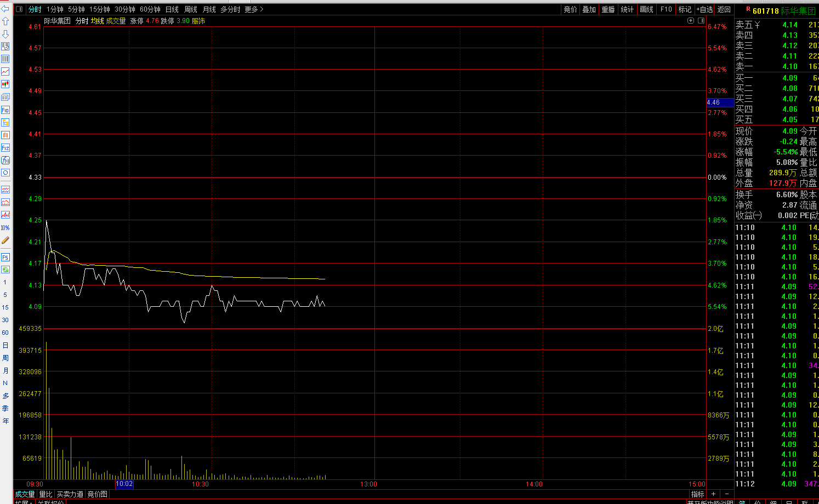Viewport: 819px width, 504px height.
Task: Open the candlestick K-line icon in sidebar
Action: (5, 84)
